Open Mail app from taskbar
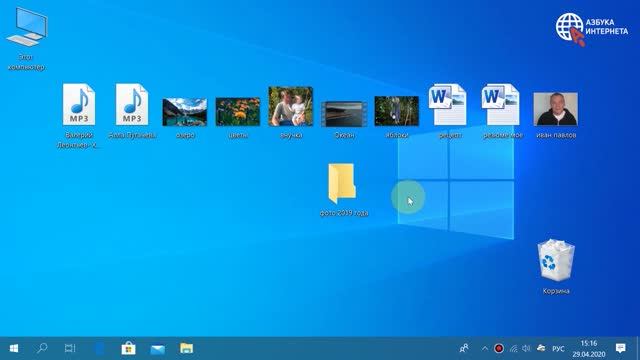 click(158, 348)
